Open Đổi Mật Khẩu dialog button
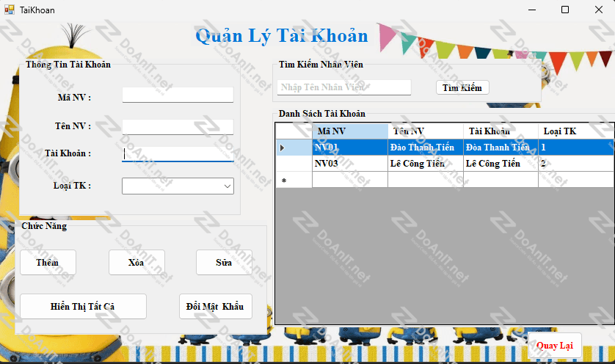Image resolution: width=615 pixels, height=364 pixels. 215,306
